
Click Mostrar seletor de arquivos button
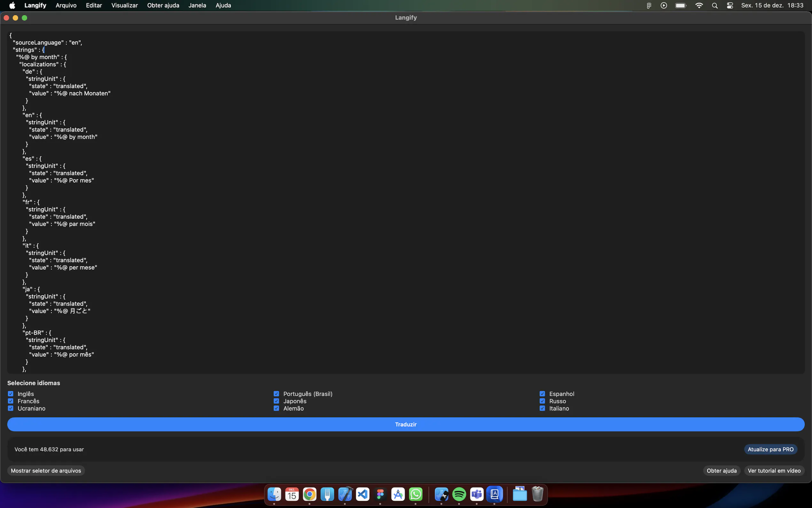[x=46, y=471]
